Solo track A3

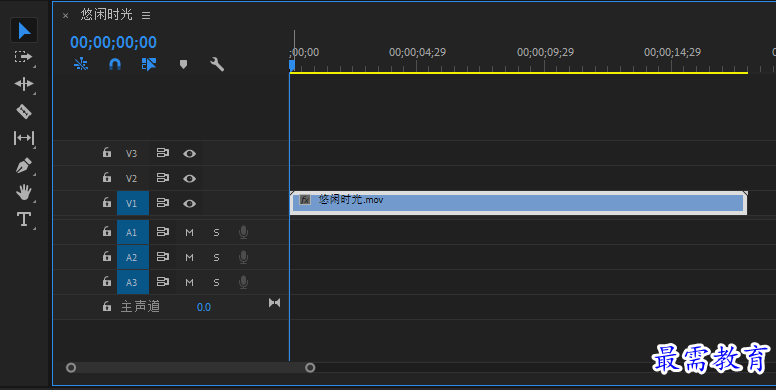click(x=216, y=282)
